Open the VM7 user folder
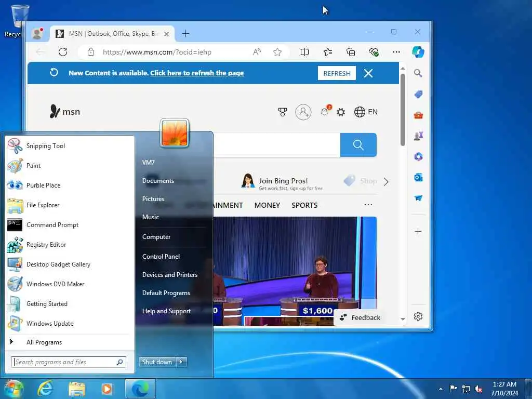This screenshot has height=399, width=532. (x=149, y=163)
